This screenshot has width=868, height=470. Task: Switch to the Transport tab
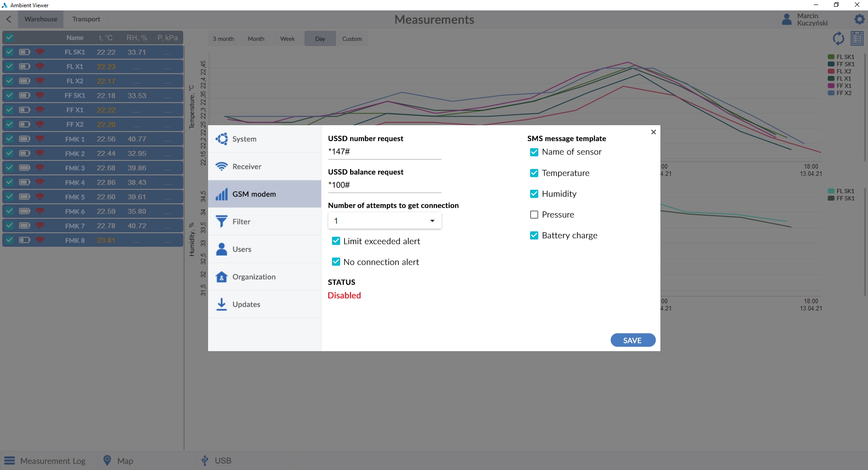(x=86, y=19)
